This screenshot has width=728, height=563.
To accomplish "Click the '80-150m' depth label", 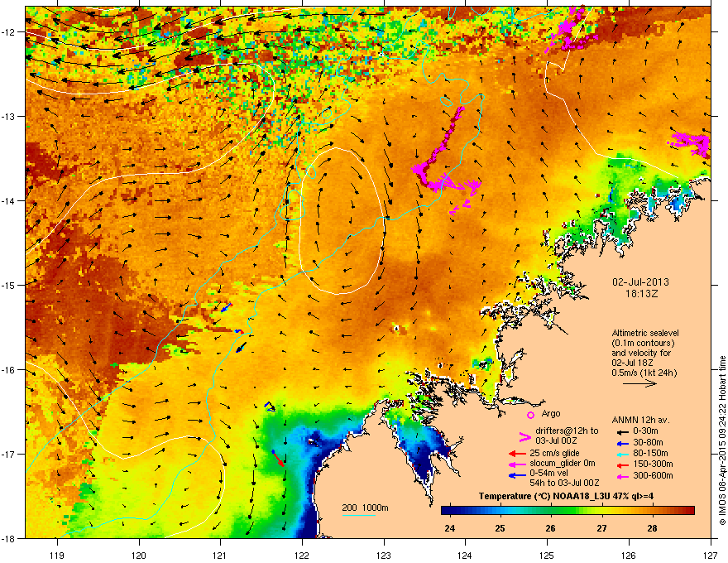I will (650, 454).
